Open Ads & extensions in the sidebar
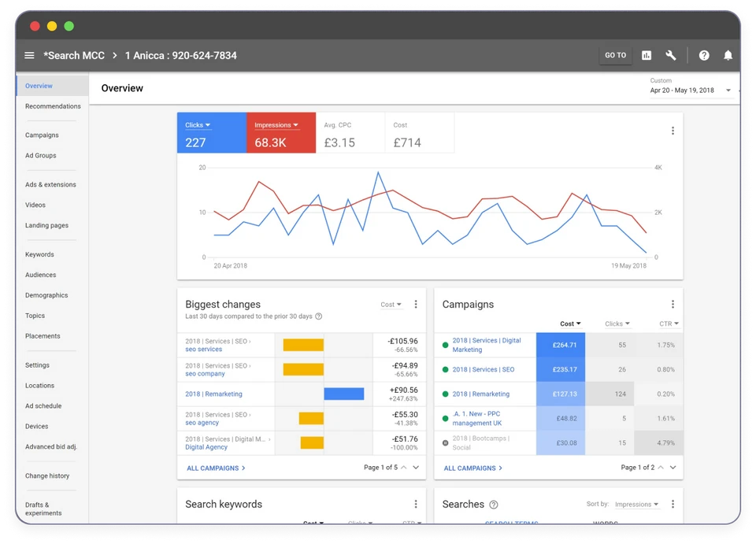The width and height of the screenshot is (756, 544). click(50, 184)
